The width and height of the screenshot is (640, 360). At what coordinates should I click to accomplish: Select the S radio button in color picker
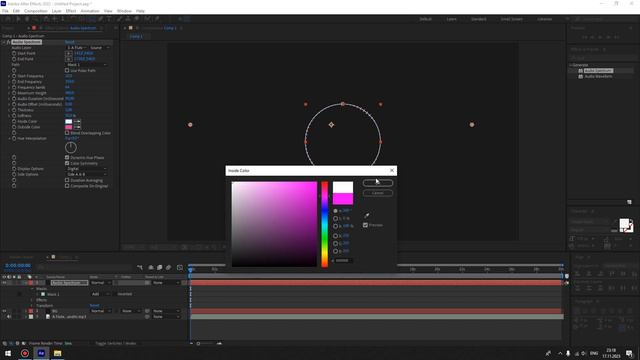coord(336,218)
